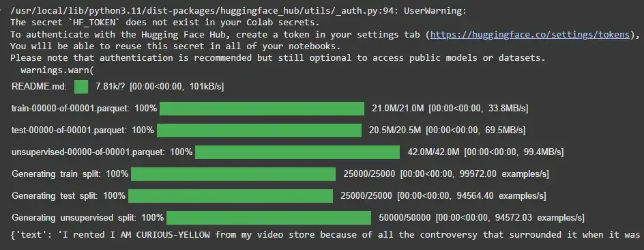Click the unsupervised-00000-of-00001.parquet label text
The width and height of the screenshot is (644, 250).
coord(88,152)
